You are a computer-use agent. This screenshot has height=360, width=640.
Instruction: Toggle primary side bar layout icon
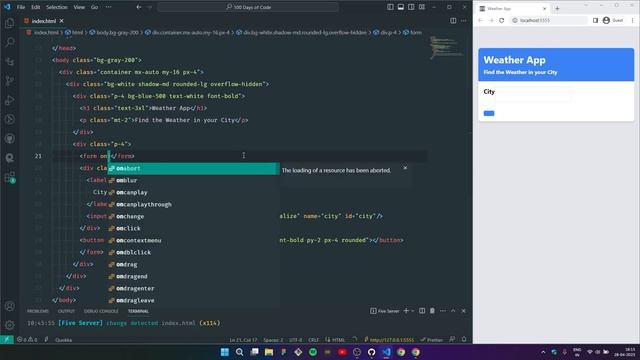pyautogui.click(x=390, y=7)
